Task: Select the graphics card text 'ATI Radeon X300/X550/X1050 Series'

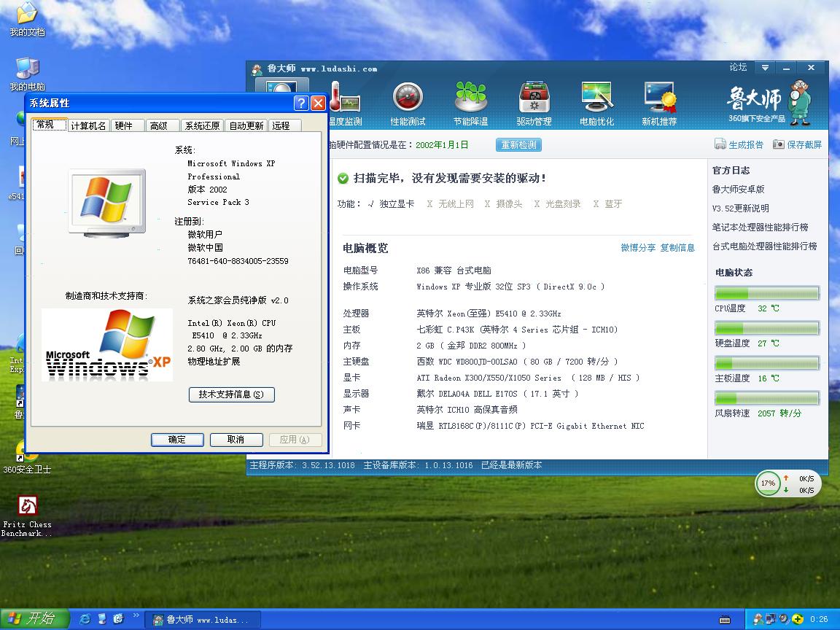Action: point(489,378)
